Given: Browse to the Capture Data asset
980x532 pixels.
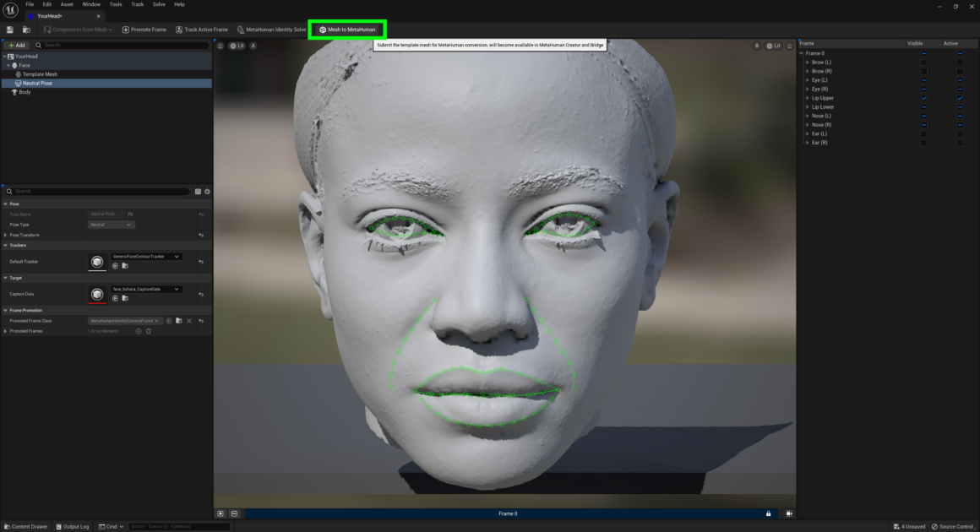Looking at the screenshot, I should [x=125, y=298].
